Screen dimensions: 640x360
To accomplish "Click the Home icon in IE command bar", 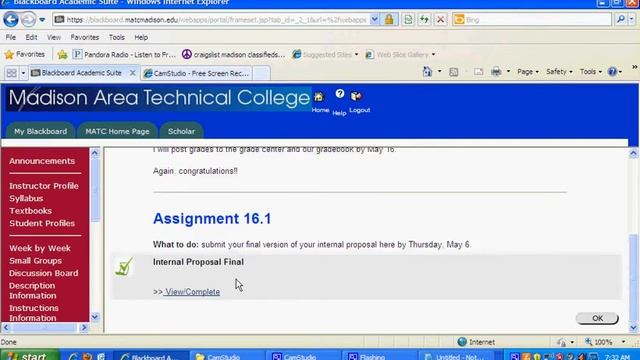I will 427,72.
